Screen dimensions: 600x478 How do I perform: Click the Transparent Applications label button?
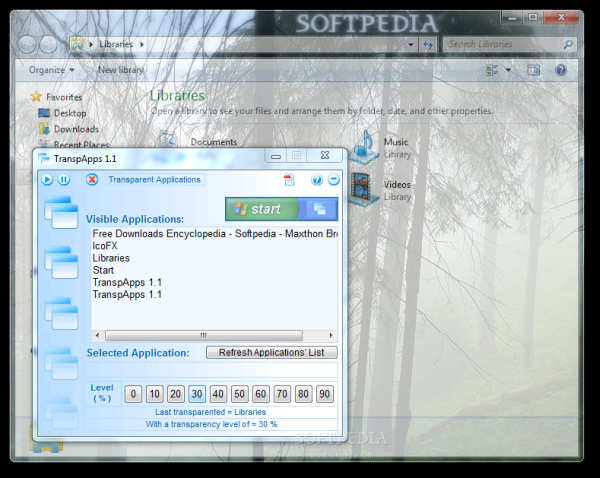[155, 179]
